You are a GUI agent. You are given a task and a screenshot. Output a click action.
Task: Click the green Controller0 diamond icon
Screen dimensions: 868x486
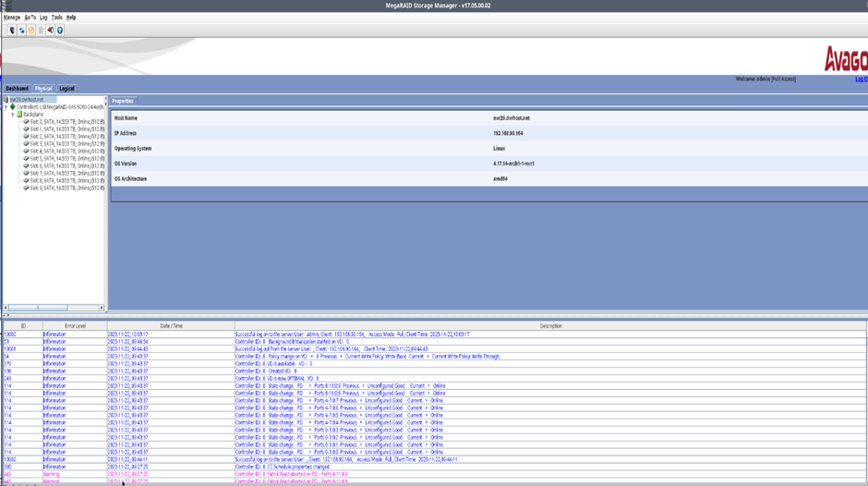(x=13, y=107)
